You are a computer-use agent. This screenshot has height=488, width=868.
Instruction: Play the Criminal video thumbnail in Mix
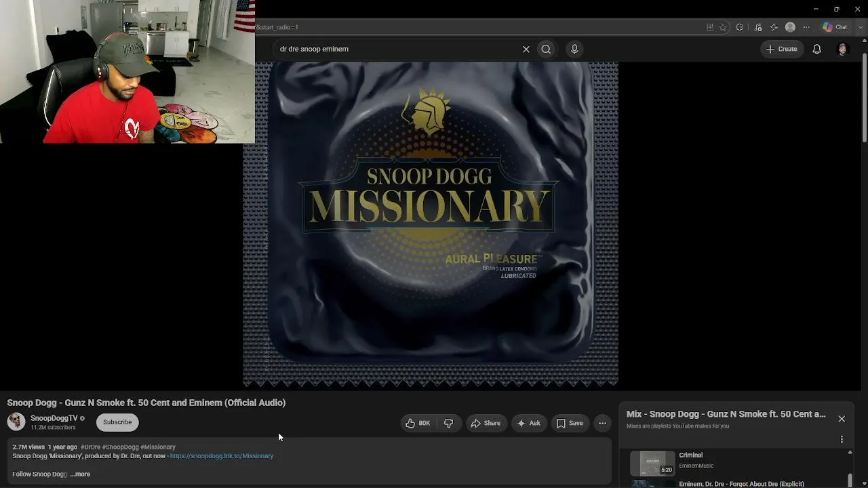point(653,463)
